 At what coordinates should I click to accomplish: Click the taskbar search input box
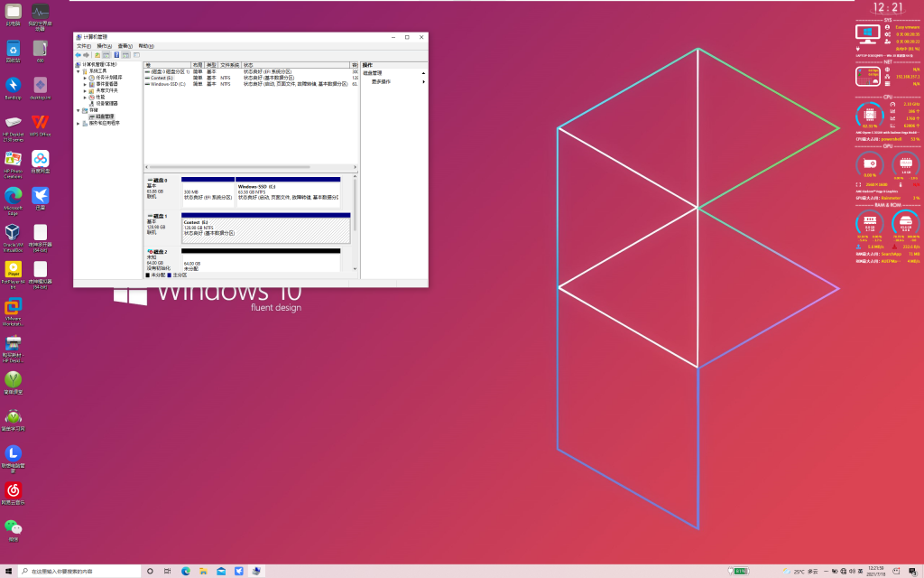[79, 571]
